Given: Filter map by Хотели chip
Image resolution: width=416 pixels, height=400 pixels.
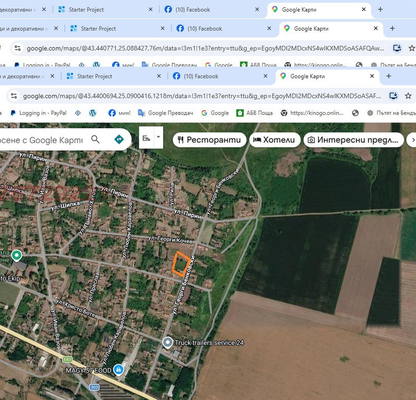Looking at the screenshot, I should pyautogui.click(x=274, y=140).
